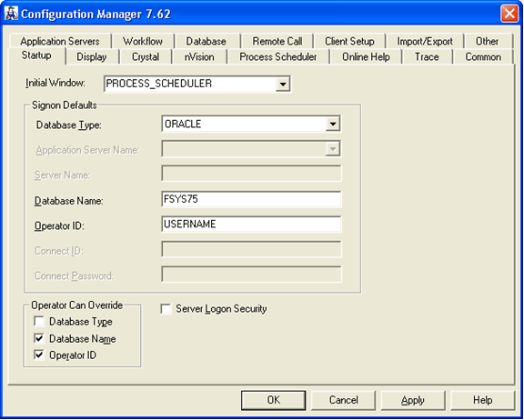Close the Configuration Manager window
Screen dimensions: 524x420
pos(509,14)
